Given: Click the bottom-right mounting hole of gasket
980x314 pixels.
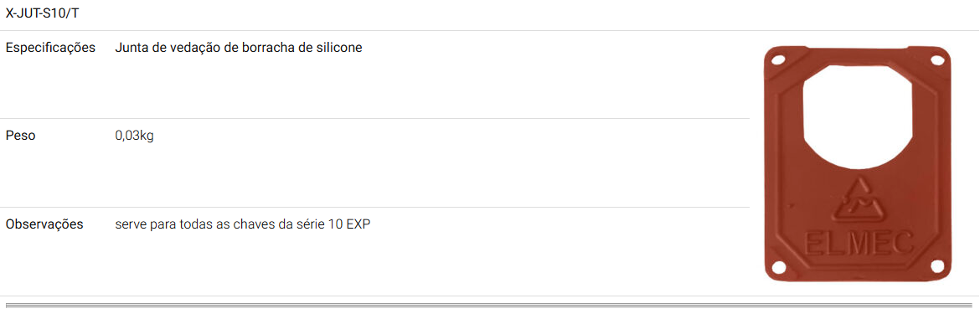Looking at the screenshot, I should (x=937, y=266).
